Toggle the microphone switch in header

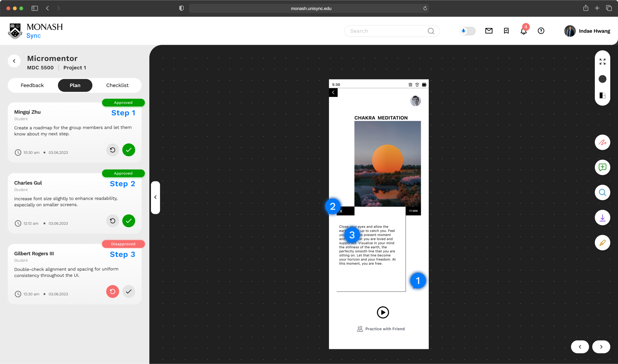tap(467, 31)
